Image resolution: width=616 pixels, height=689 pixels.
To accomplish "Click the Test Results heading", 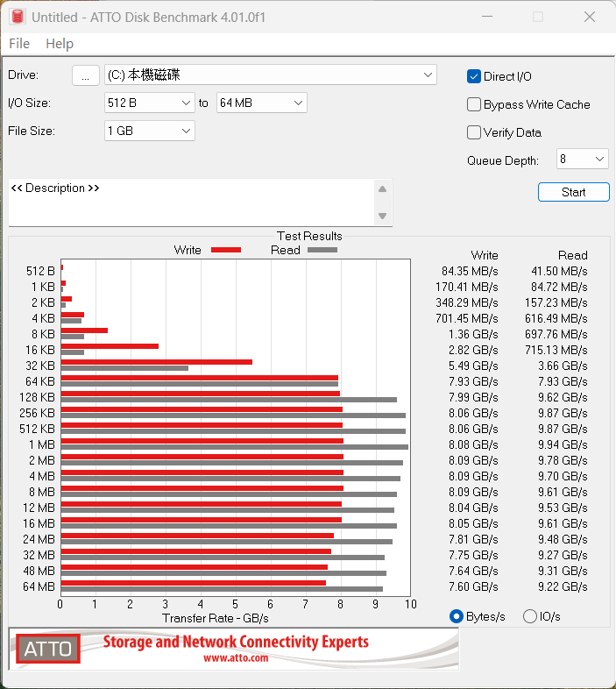I will 309,236.
